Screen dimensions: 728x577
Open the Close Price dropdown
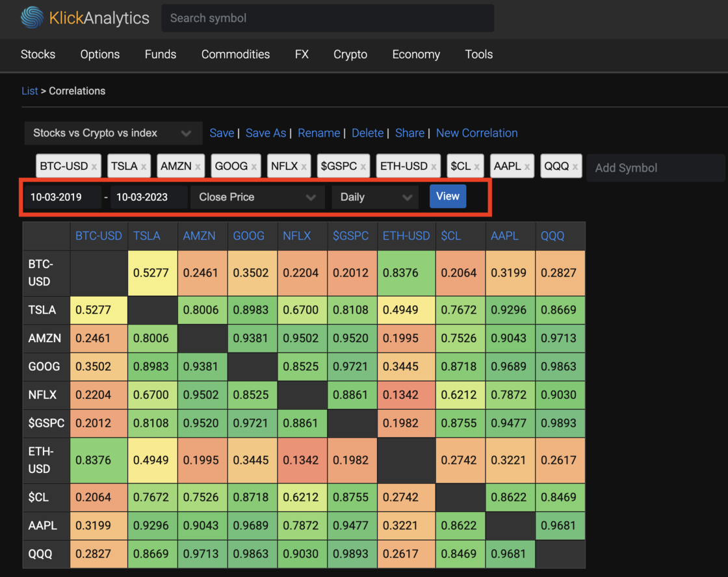(257, 197)
